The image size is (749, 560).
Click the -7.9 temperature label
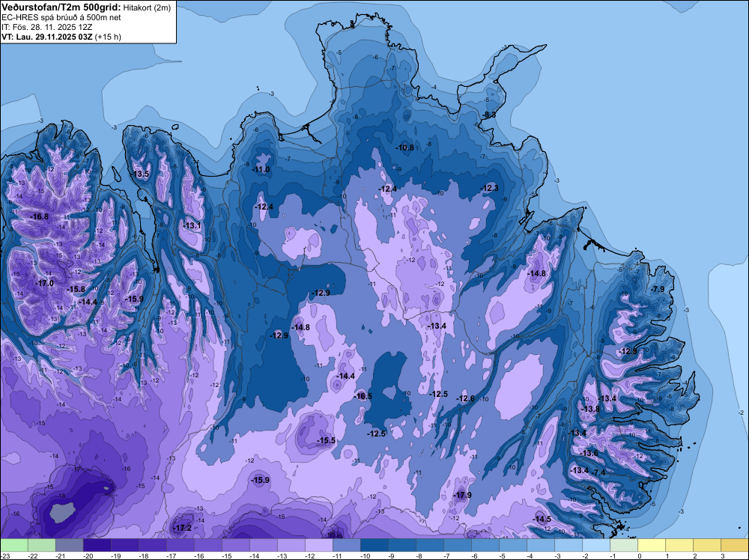[x=658, y=289]
